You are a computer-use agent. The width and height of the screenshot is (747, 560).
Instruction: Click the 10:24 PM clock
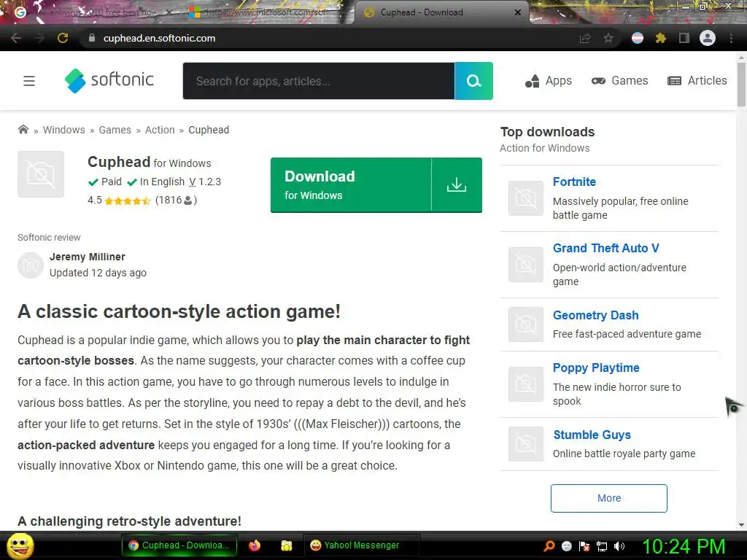(684, 546)
